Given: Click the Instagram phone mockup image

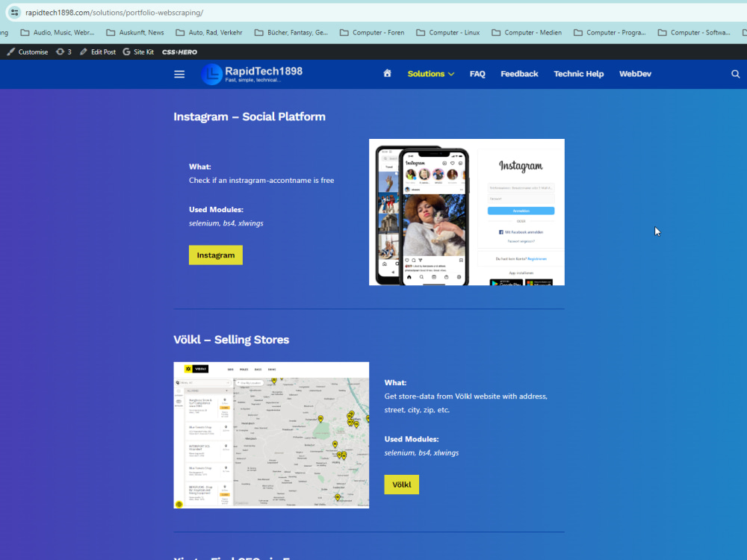Looking at the screenshot, I should (x=467, y=212).
